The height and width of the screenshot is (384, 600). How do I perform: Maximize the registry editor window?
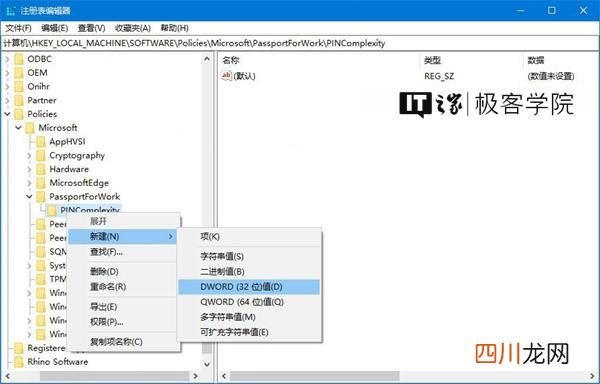pyautogui.click(x=551, y=10)
